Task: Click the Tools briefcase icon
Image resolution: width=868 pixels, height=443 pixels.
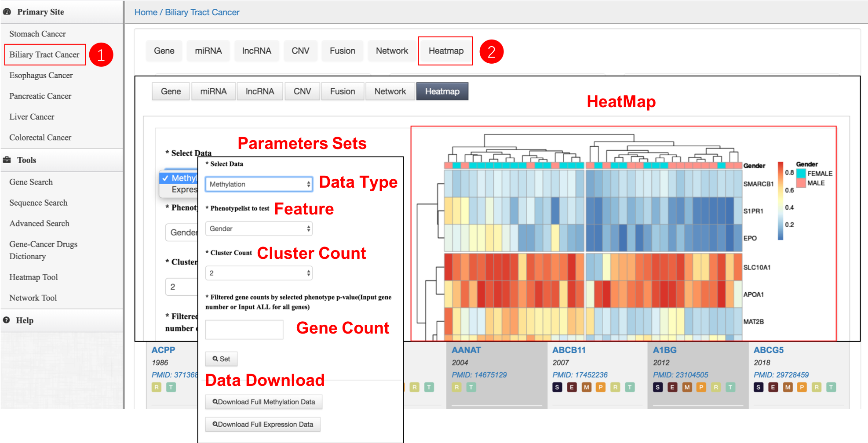Action: [x=7, y=160]
